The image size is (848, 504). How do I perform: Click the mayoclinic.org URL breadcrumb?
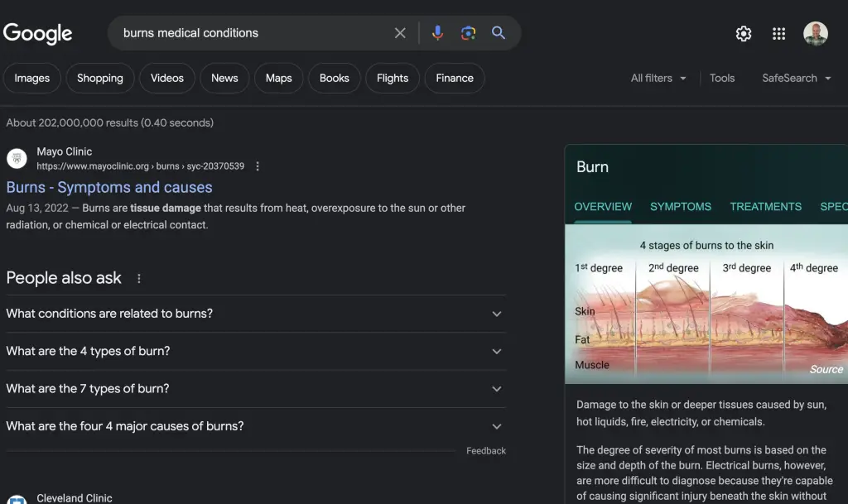(141, 166)
